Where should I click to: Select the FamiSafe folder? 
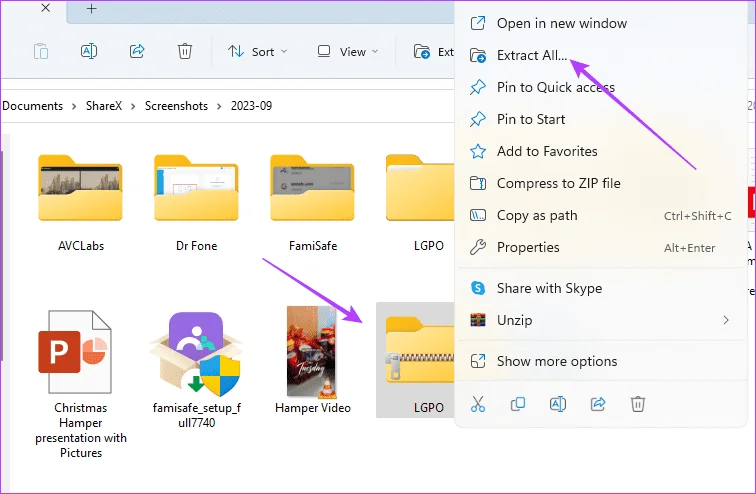coord(312,203)
